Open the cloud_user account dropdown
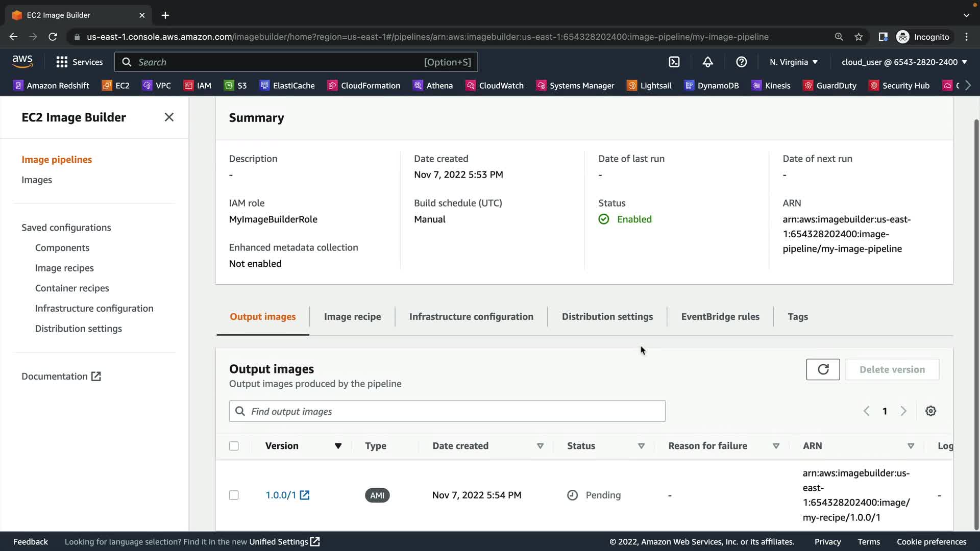Image resolution: width=980 pixels, height=551 pixels. tap(904, 62)
